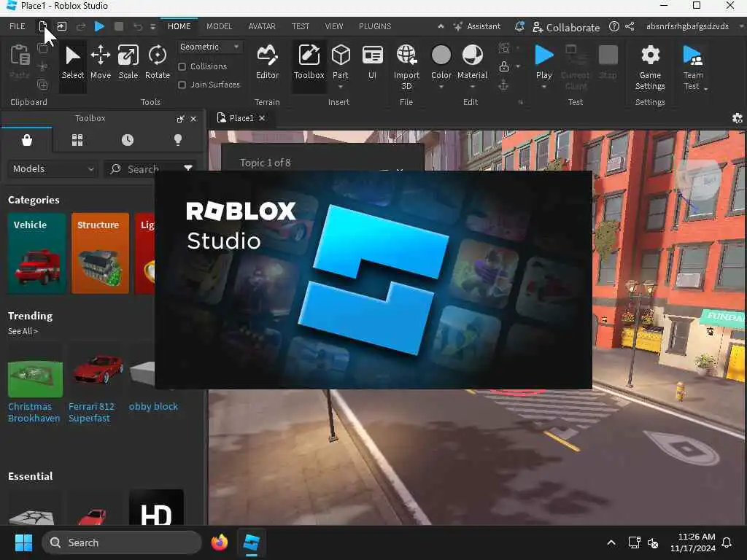Click the new file icon
This screenshot has width=747, height=560.
pyautogui.click(x=43, y=27)
